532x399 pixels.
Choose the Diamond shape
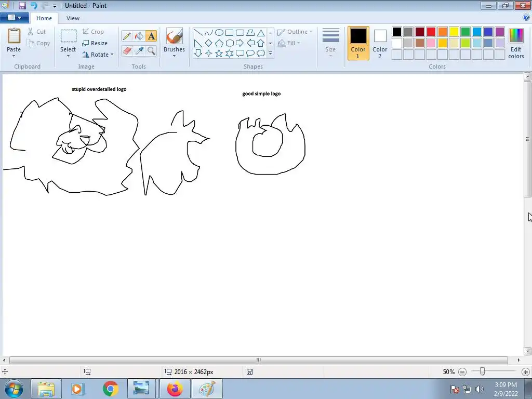tap(209, 43)
